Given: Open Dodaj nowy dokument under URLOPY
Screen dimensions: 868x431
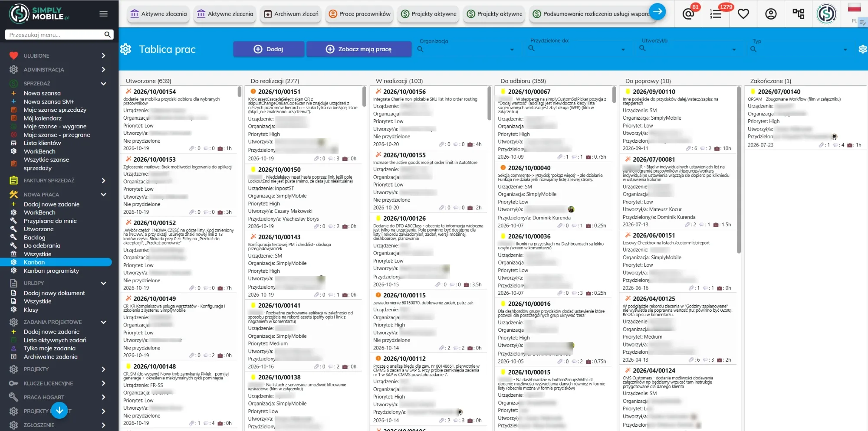Looking at the screenshot, I should tap(54, 293).
